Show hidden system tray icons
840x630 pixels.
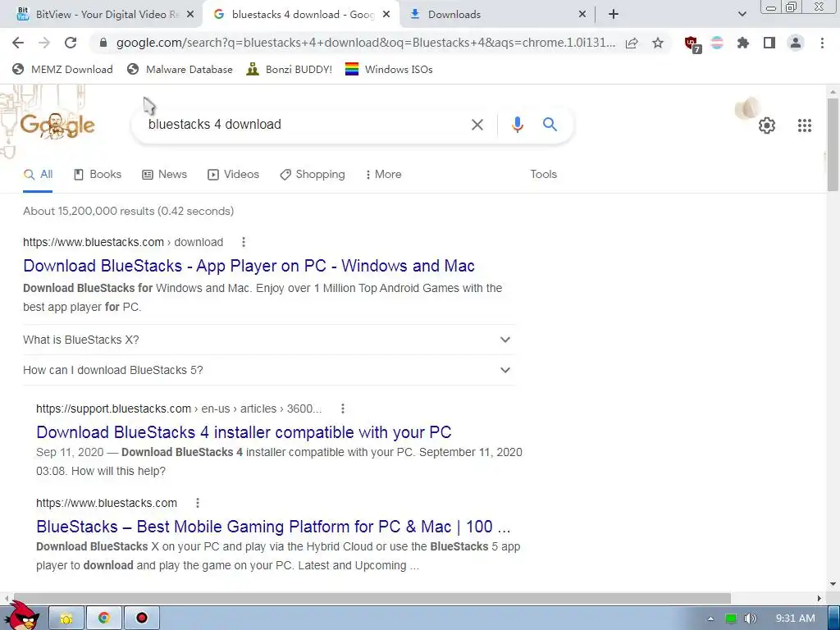[x=710, y=619]
